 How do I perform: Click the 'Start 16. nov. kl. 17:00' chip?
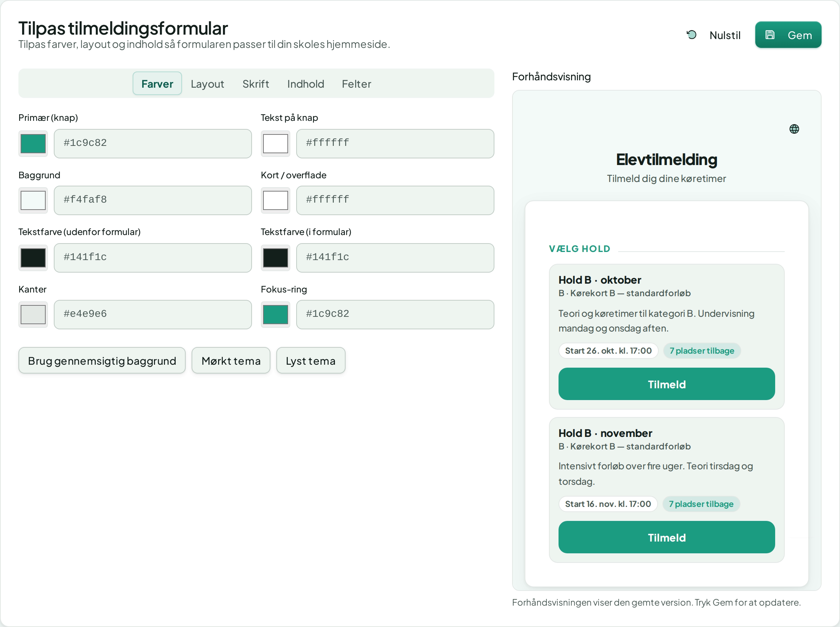point(608,504)
